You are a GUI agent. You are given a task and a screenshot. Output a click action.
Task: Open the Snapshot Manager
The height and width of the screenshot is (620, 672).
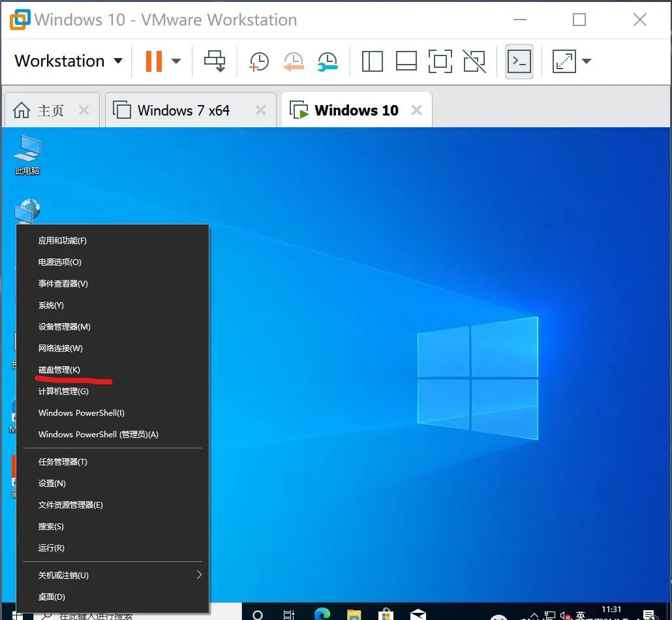328,61
